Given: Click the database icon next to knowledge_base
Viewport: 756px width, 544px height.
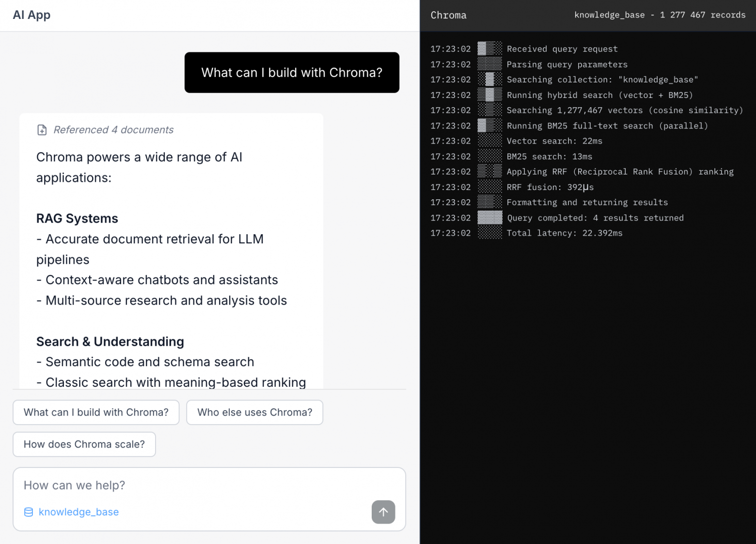Looking at the screenshot, I should click(x=29, y=512).
